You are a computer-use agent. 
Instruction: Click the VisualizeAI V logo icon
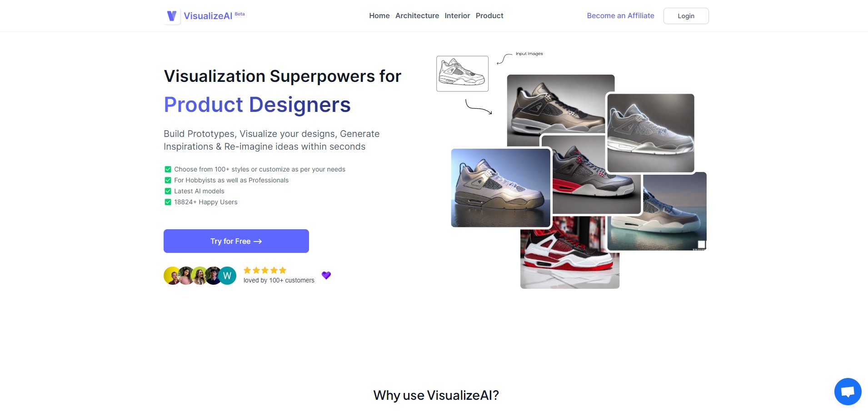coord(172,16)
